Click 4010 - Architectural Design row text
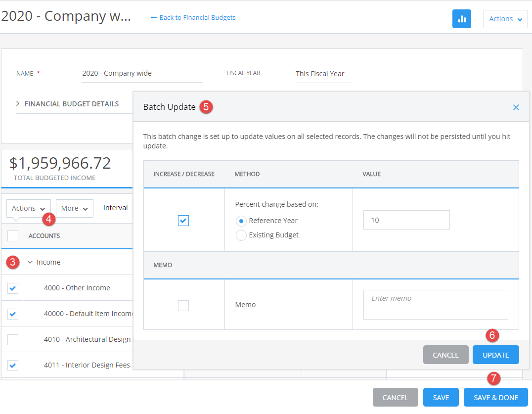The image size is (532, 414). coord(88,339)
